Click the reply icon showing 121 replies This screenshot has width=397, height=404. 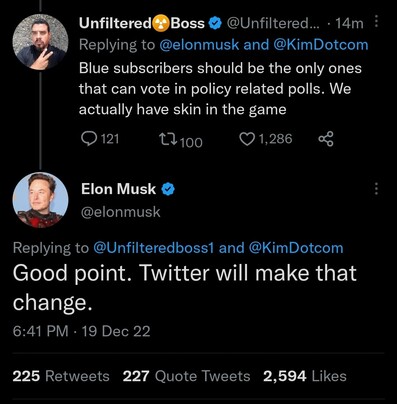tap(89, 139)
